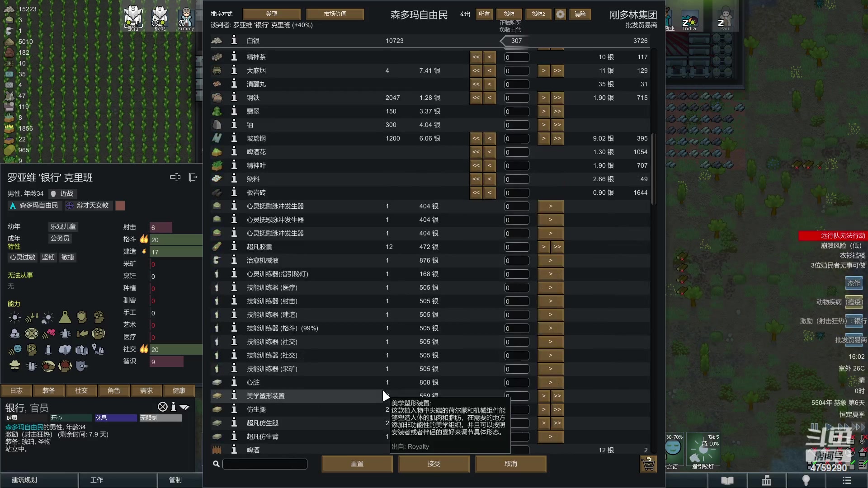Viewport: 868px width, 488px height.
Task: Open info icon for 心脏 row
Action: tap(234, 382)
